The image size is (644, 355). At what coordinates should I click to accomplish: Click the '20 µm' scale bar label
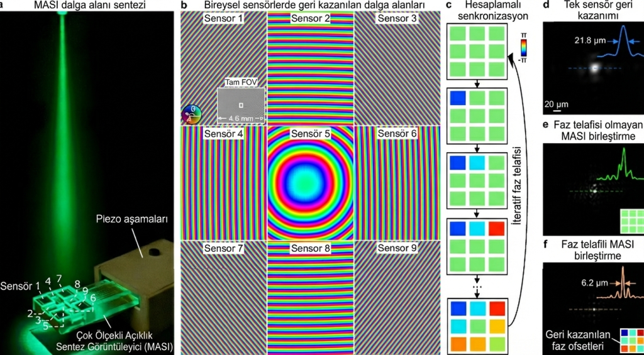[557, 104]
